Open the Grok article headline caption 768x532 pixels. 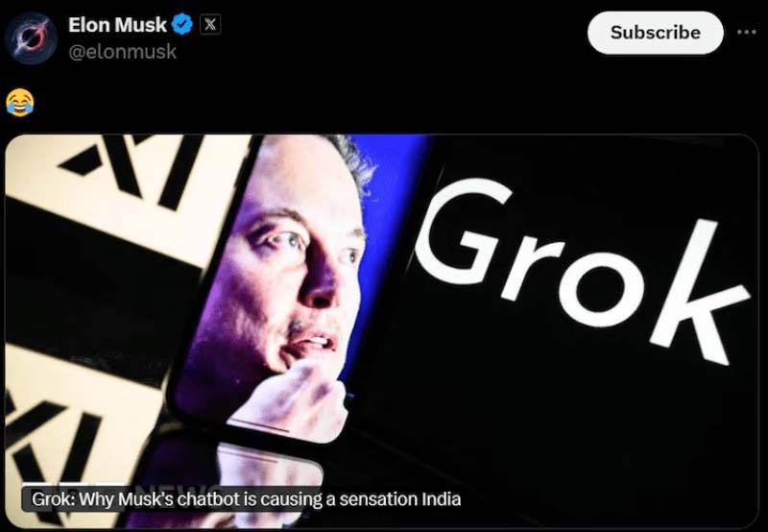pyautogui.click(x=246, y=499)
